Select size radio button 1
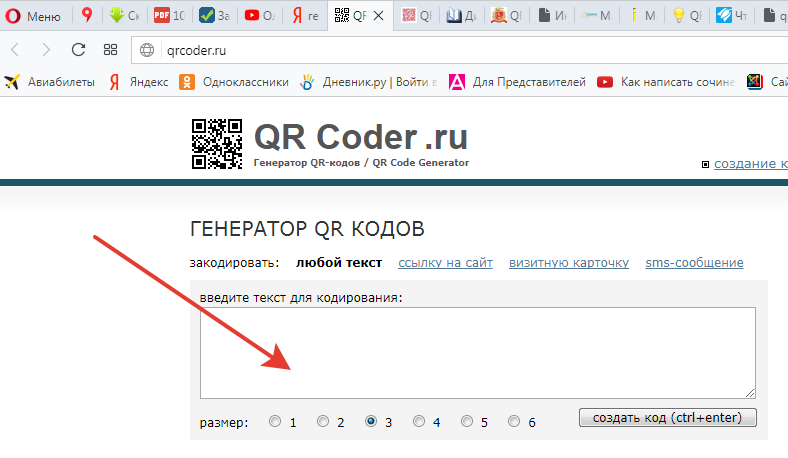 pos(275,421)
